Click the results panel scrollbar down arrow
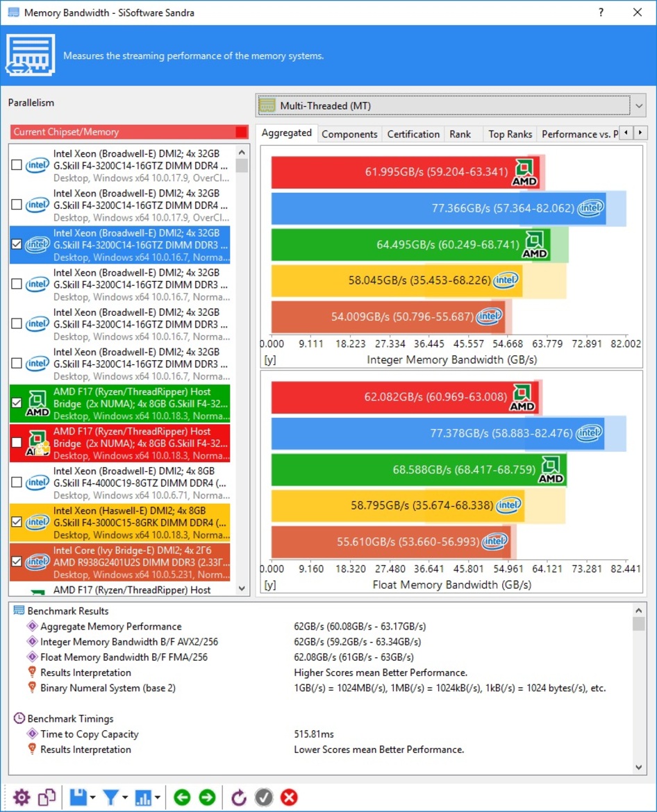The width and height of the screenshot is (657, 812). [x=638, y=767]
